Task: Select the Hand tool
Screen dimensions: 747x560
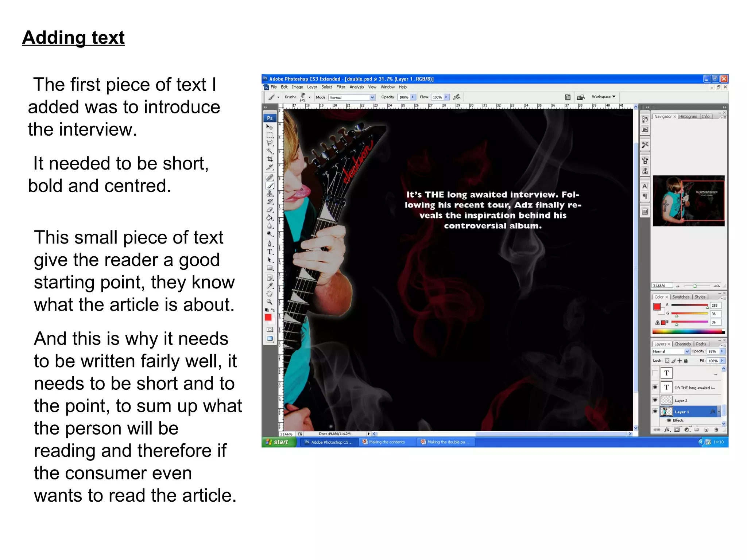Action: [x=270, y=294]
